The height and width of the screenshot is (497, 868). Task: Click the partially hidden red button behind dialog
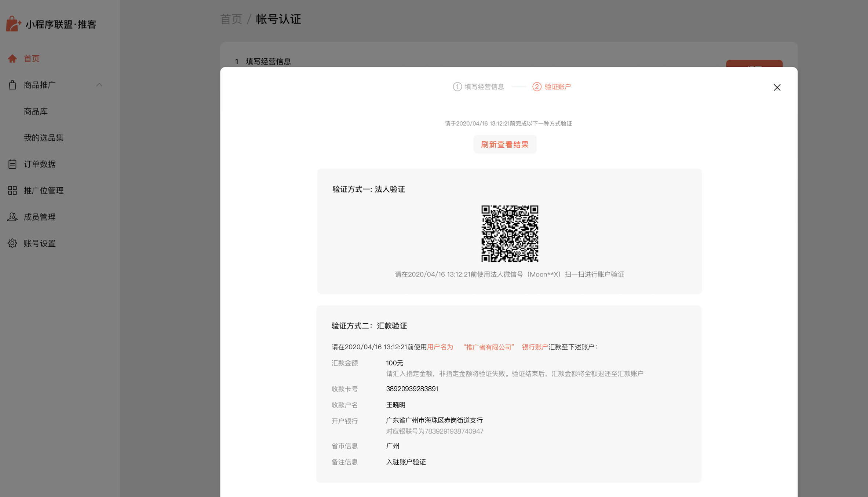[754, 64]
